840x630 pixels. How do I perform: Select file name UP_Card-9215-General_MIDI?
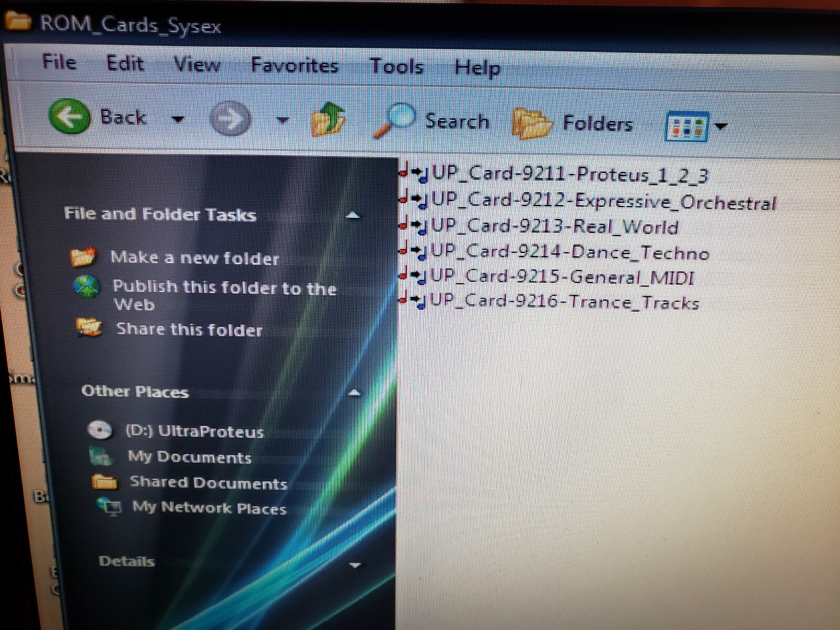[x=562, y=276]
